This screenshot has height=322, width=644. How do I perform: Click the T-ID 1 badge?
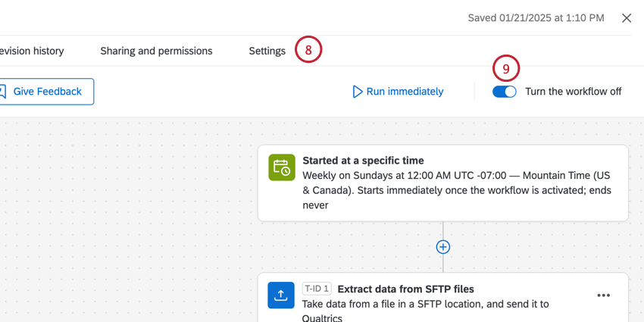317,289
